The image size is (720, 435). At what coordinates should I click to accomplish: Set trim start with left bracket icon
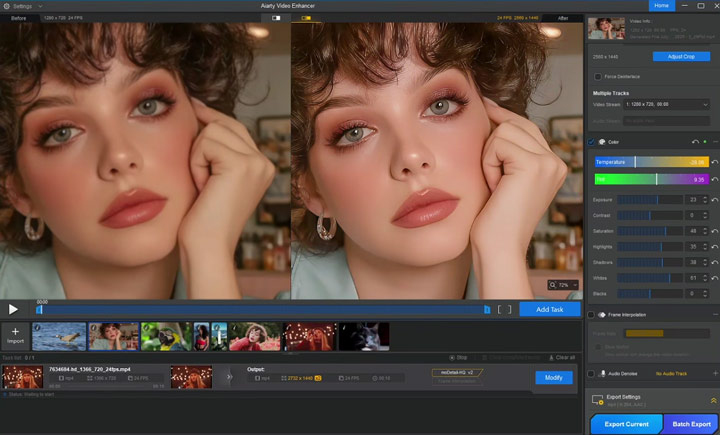[500, 310]
